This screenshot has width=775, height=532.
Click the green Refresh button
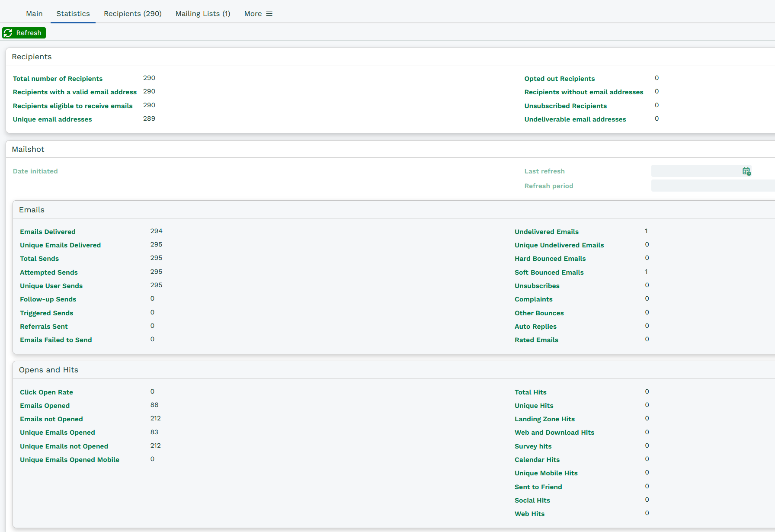[x=24, y=33]
